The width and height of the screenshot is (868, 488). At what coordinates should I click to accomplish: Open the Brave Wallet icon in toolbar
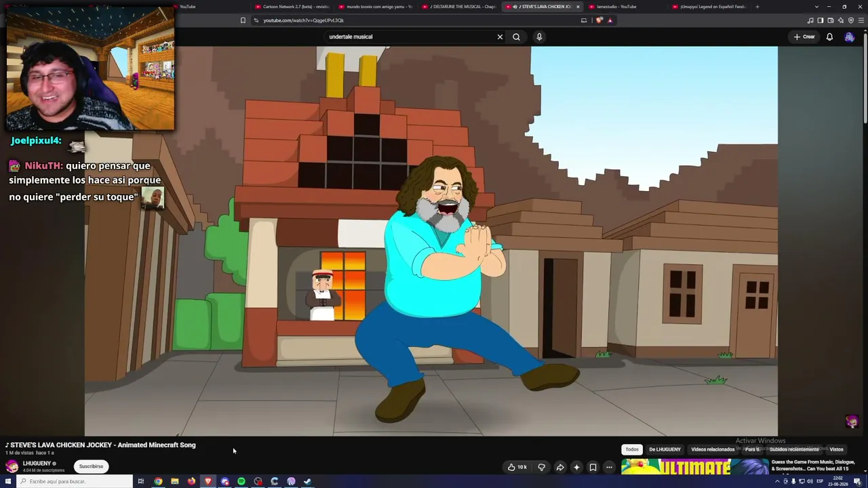(x=831, y=20)
